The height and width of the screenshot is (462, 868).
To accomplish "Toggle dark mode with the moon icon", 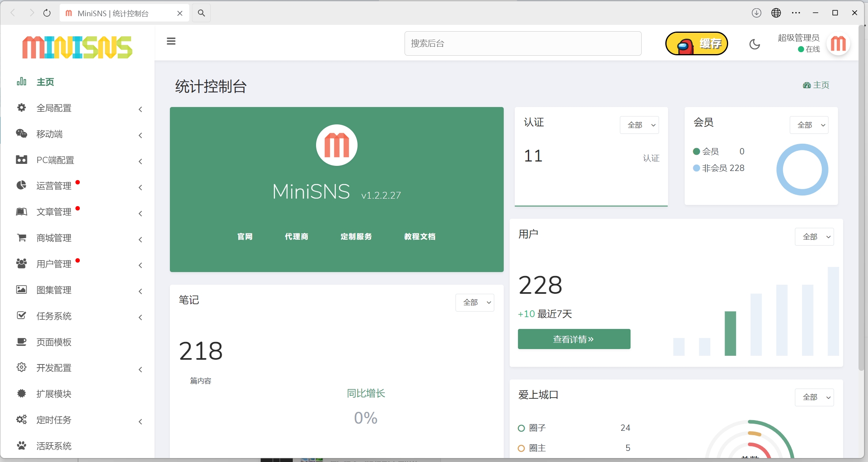I will [755, 44].
